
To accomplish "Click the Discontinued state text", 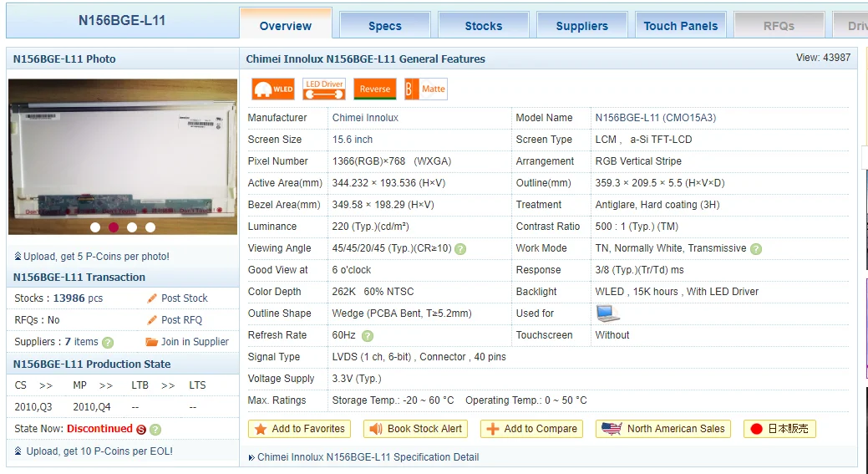I will coord(99,429).
